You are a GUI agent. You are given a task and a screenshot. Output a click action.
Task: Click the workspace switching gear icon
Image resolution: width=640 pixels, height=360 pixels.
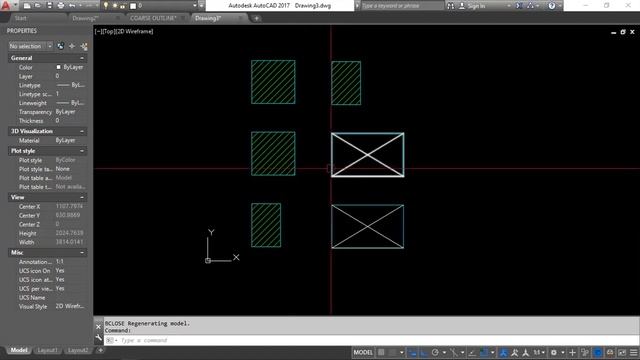[x=554, y=352]
